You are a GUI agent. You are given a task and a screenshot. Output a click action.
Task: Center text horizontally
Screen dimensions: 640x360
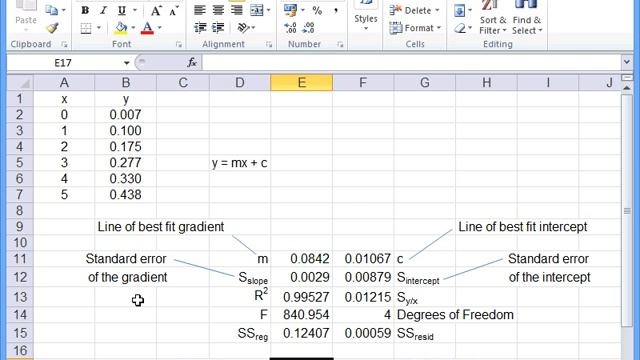[x=218, y=10]
